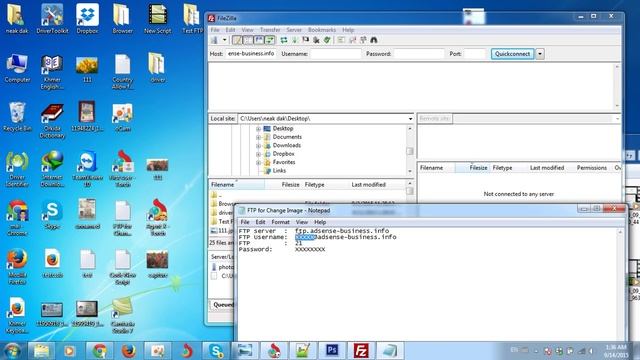Open FileZilla View menu
Image resolution: width=640 pixels, height=360 pixels.
[x=247, y=30]
